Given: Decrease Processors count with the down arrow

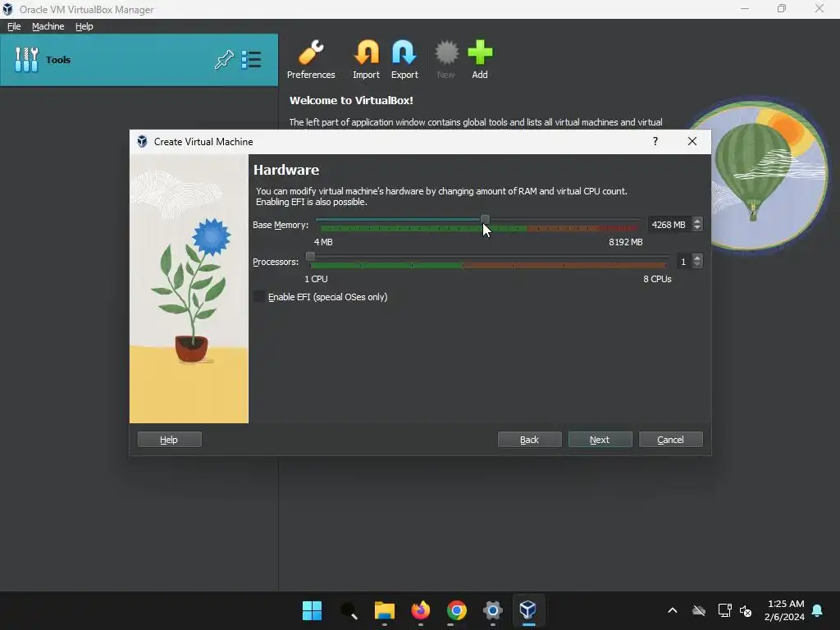Looking at the screenshot, I should click(x=697, y=265).
